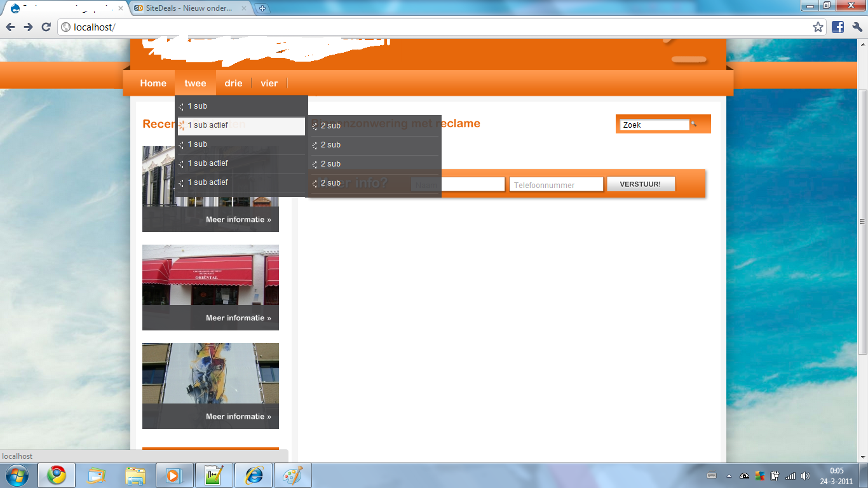Viewport: 868px width, 488px height.
Task: Select the twee menu item
Action: (x=195, y=83)
